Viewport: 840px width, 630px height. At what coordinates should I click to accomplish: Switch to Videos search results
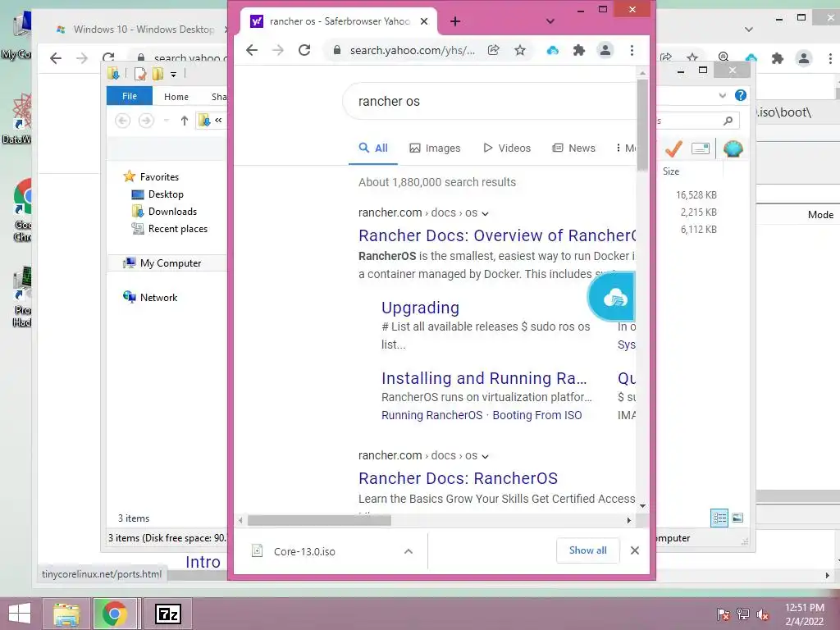[507, 148]
